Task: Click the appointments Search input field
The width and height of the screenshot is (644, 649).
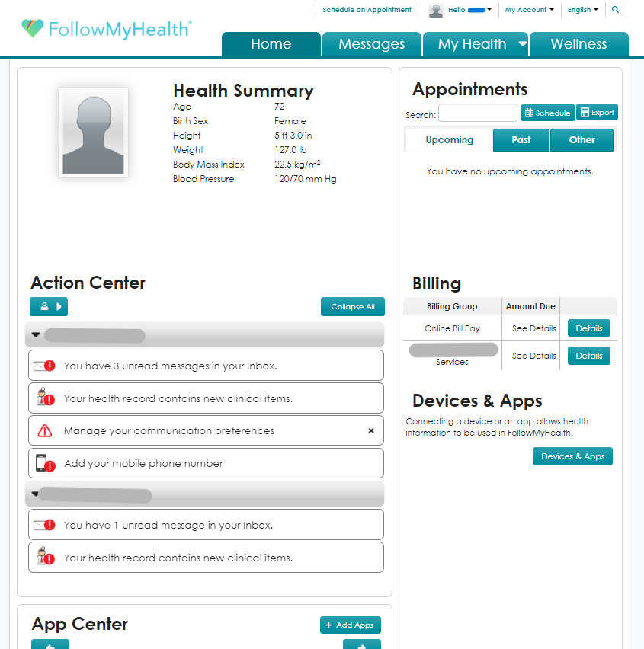Action: pyautogui.click(x=477, y=113)
